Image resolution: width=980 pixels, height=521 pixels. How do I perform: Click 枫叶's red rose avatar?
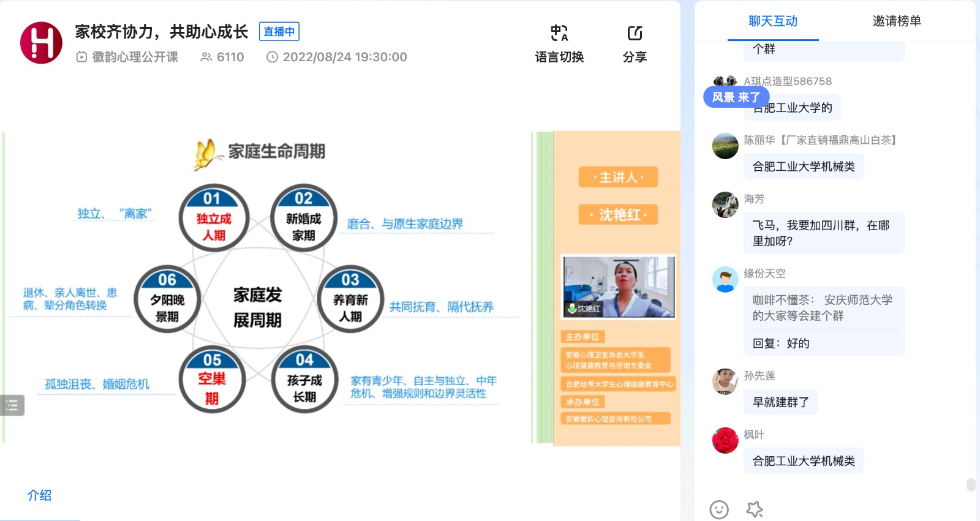725,440
